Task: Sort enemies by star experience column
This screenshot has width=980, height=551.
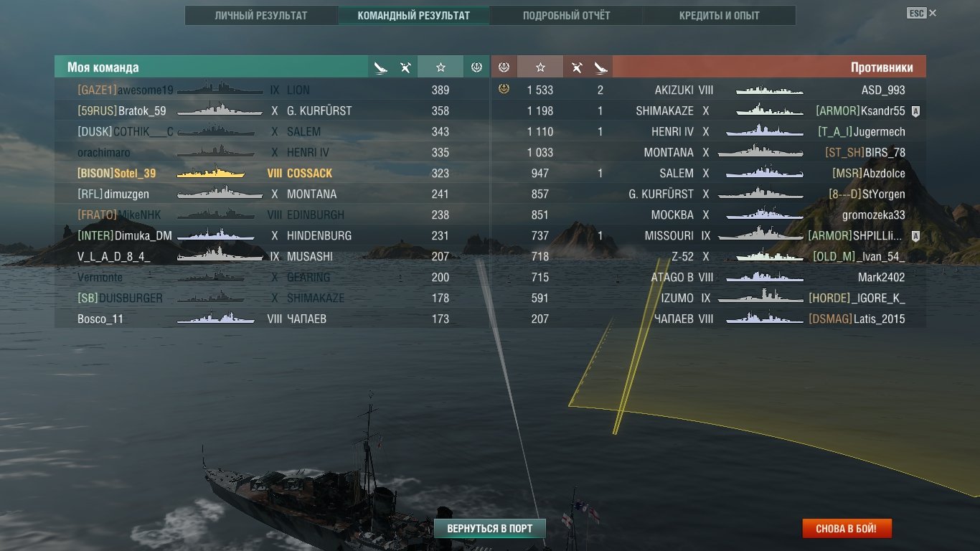Action: [540, 67]
